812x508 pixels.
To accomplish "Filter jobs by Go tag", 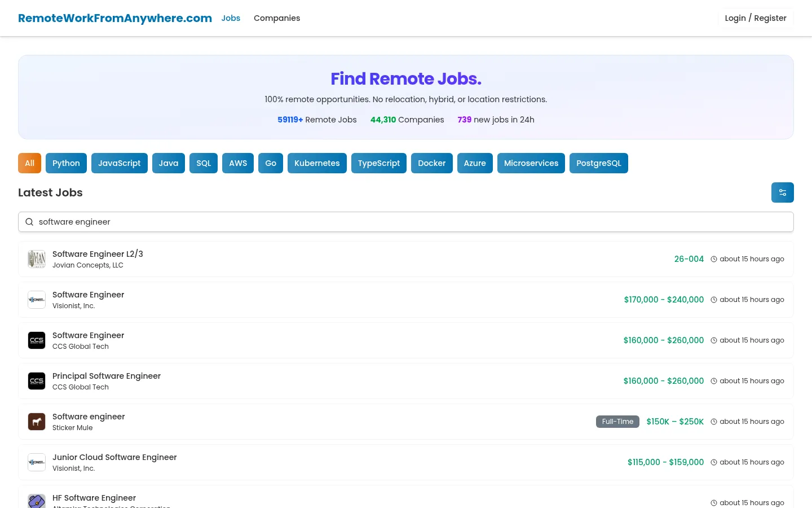I will coord(271,163).
